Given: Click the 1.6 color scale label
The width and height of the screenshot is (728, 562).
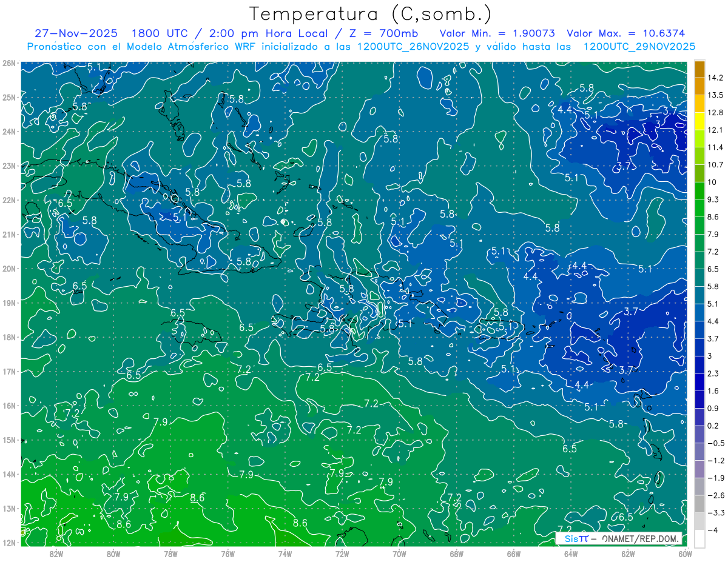Looking at the screenshot, I should (x=713, y=391).
